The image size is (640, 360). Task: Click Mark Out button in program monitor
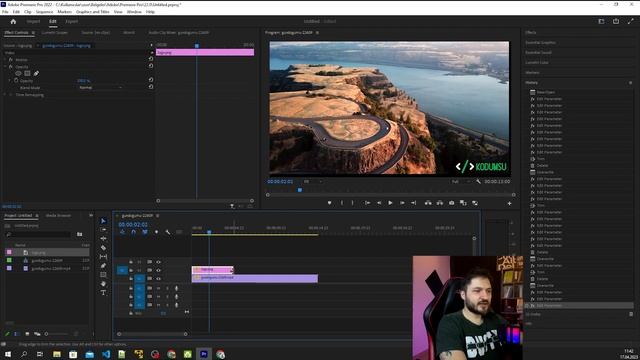pos(353,203)
